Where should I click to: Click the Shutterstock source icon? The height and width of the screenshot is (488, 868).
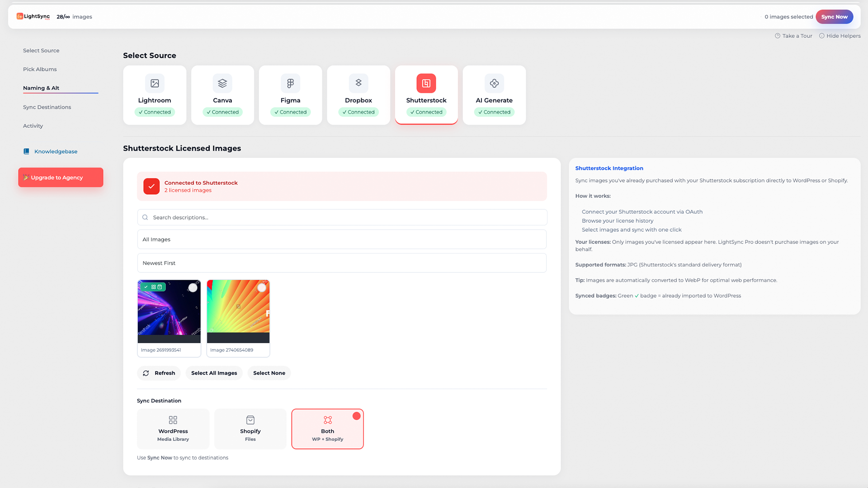tap(426, 83)
